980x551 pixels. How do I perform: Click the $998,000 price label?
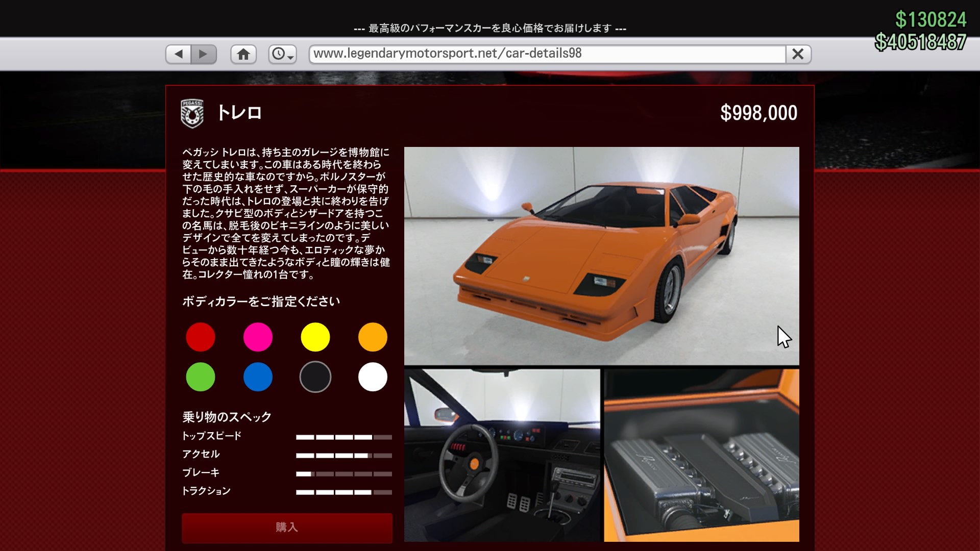[x=758, y=113]
